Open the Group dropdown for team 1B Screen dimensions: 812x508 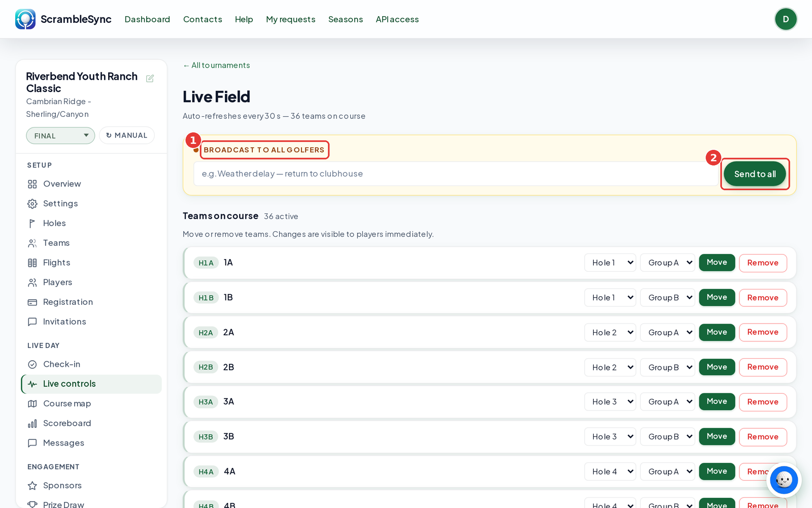(667, 298)
